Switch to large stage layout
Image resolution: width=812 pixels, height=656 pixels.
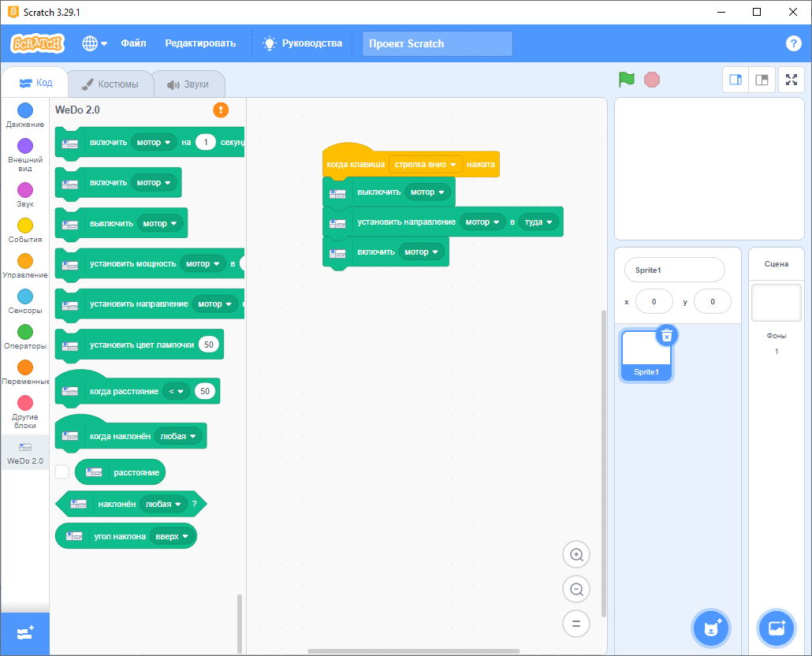click(762, 80)
